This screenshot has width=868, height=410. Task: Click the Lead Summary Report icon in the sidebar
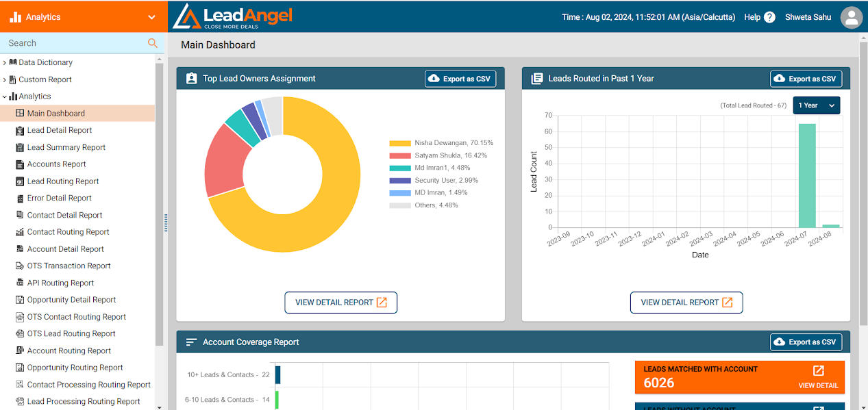point(20,147)
